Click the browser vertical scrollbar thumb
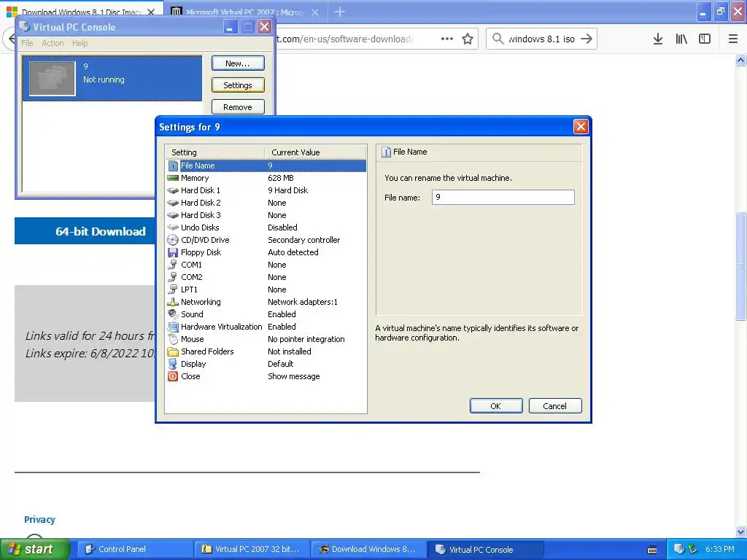Image resolution: width=747 pixels, height=560 pixels. [741, 265]
